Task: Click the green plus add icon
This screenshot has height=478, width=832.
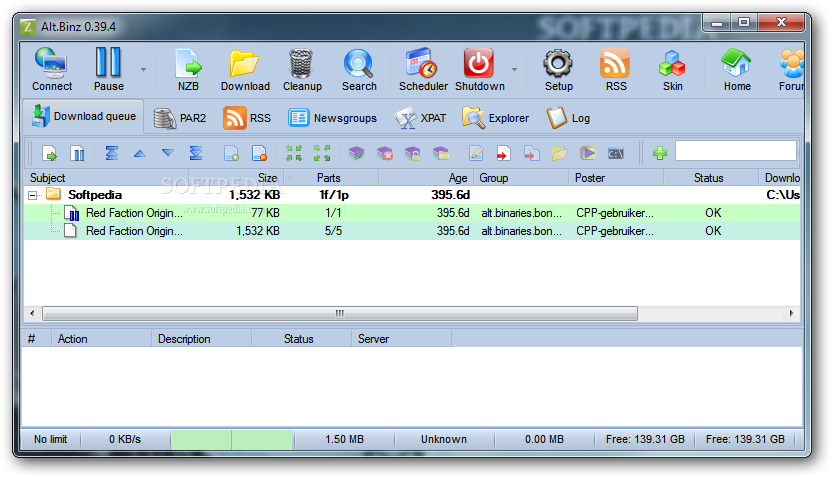Action: tap(660, 153)
